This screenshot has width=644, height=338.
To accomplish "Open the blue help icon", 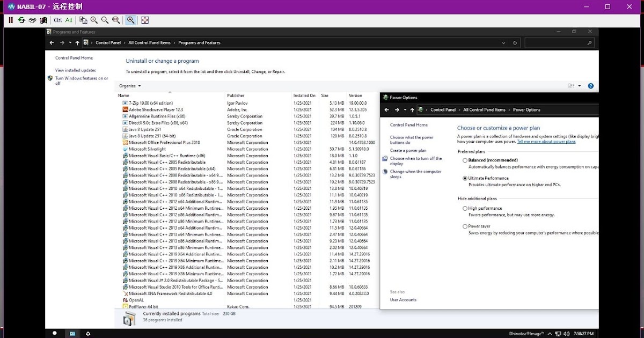I will (x=591, y=86).
